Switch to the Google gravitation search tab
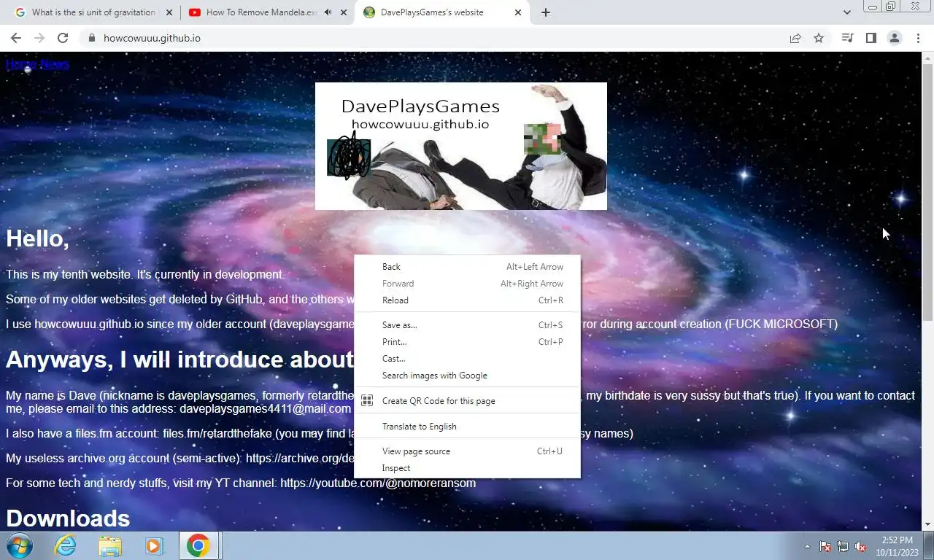934x560 pixels. [x=93, y=12]
